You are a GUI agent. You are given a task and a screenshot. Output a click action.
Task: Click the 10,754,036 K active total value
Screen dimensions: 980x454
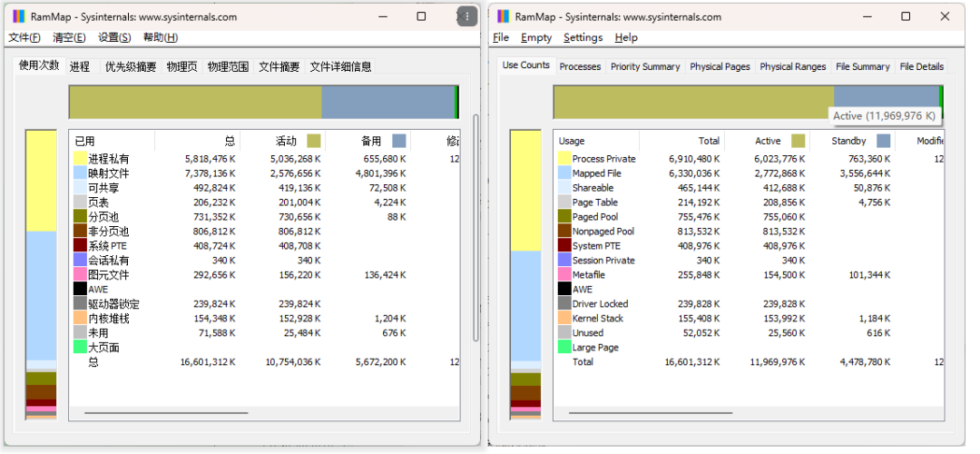(x=292, y=361)
